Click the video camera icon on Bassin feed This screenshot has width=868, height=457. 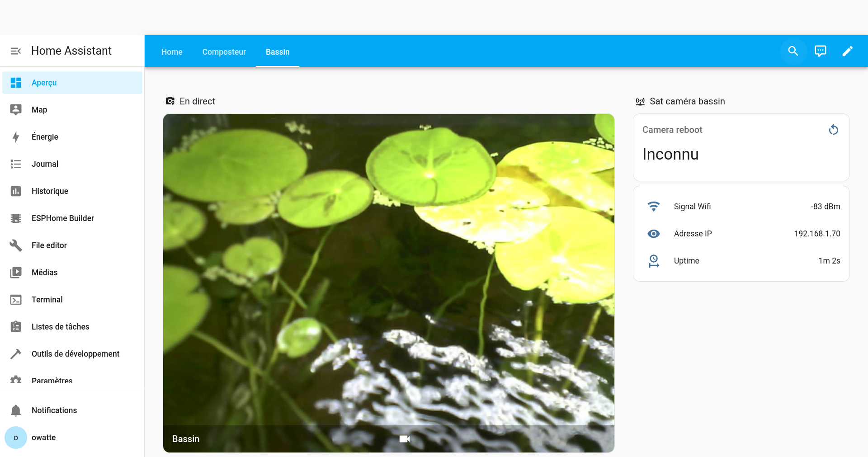tap(405, 439)
